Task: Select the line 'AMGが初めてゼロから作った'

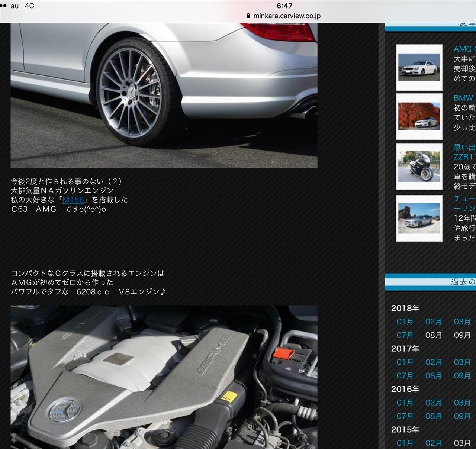Action: click(62, 282)
